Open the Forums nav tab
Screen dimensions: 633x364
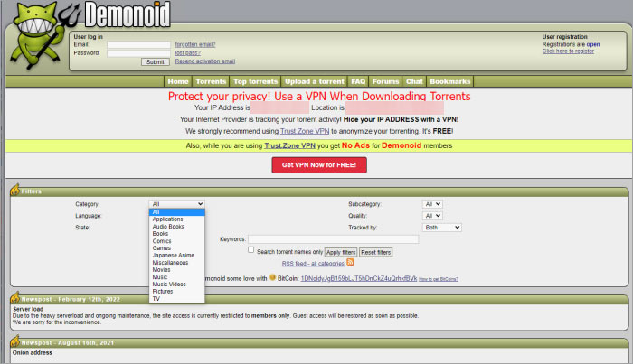pos(385,81)
